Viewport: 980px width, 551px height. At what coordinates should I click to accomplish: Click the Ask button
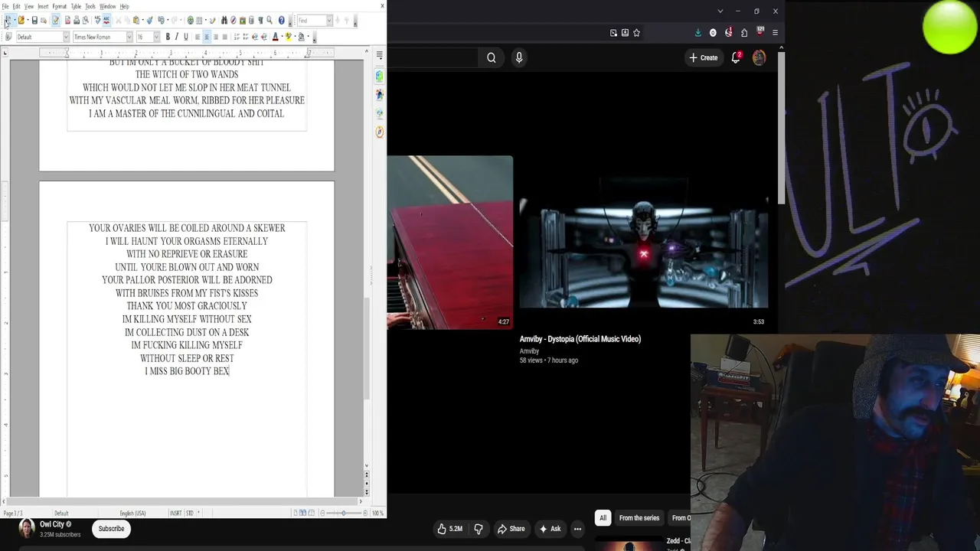coord(550,529)
